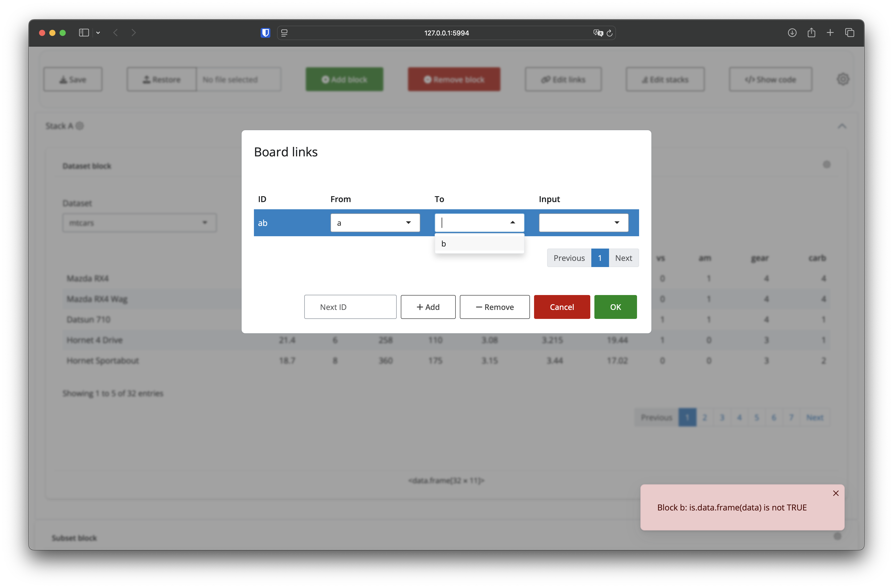The width and height of the screenshot is (893, 588).
Task: Show tab overview icon
Action: click(x=849, y=33)
